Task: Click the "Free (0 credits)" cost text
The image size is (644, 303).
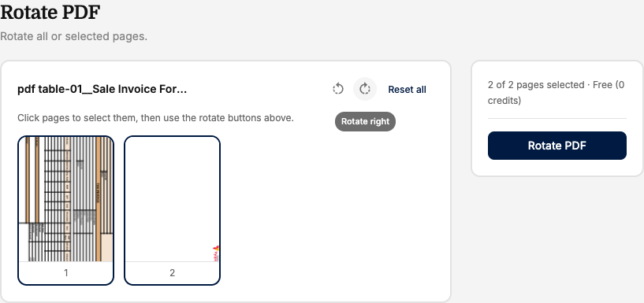Action: tap(556, 93)
